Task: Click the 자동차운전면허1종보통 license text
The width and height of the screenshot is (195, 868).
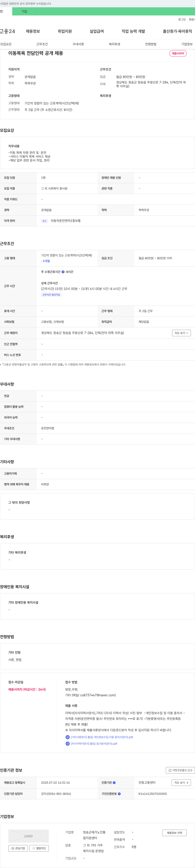Action: click(66, 221)
